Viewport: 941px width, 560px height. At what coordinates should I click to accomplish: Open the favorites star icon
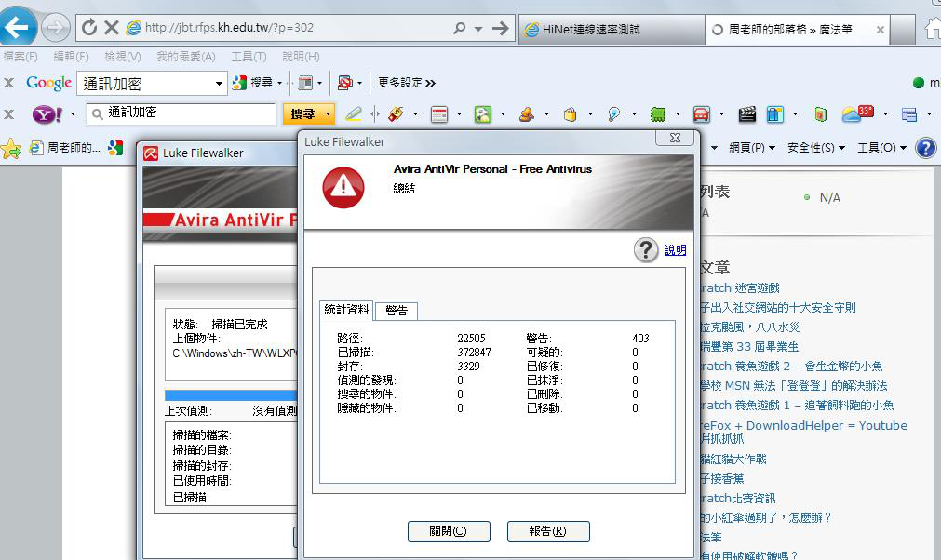click(11, 148)
